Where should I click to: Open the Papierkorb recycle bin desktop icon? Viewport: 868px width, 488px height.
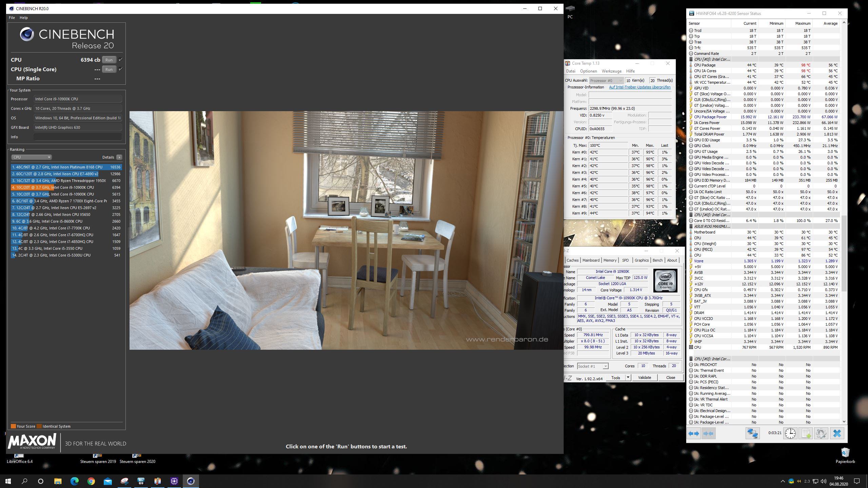click(845, 455)
